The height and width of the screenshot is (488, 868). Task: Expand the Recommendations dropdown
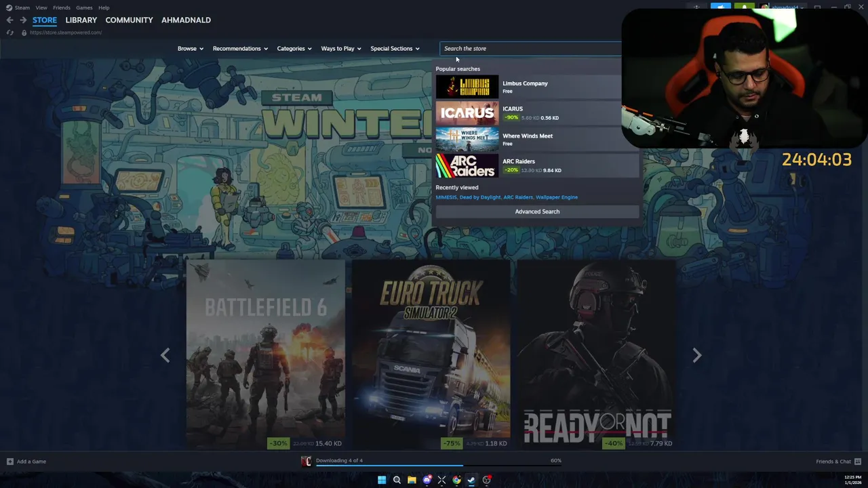point(240,49)
